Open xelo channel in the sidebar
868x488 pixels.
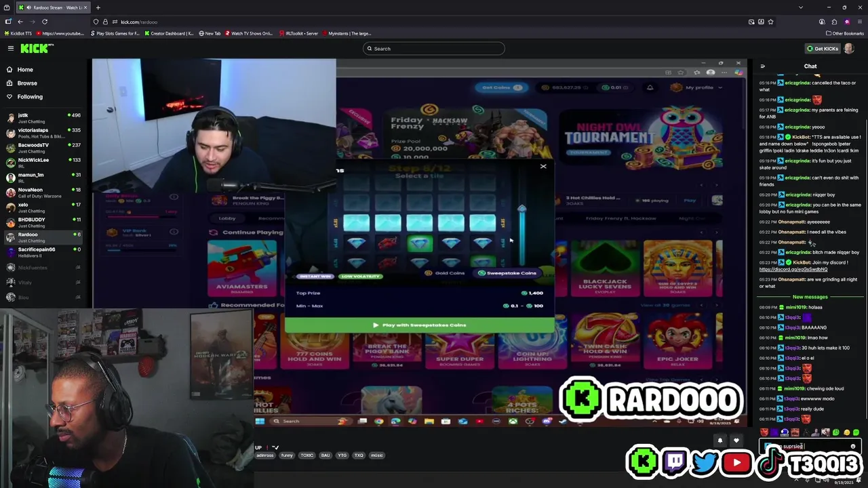(45, 207)
